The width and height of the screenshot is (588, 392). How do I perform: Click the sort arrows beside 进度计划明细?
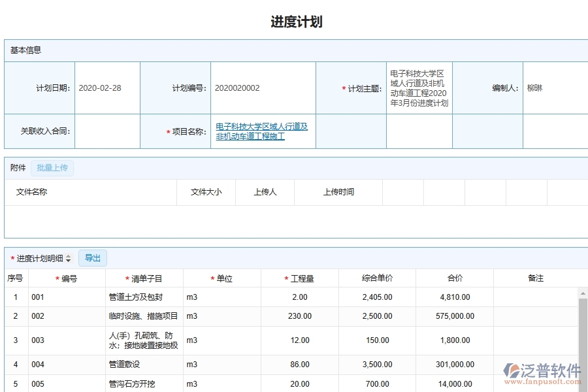tap(69, 258)
